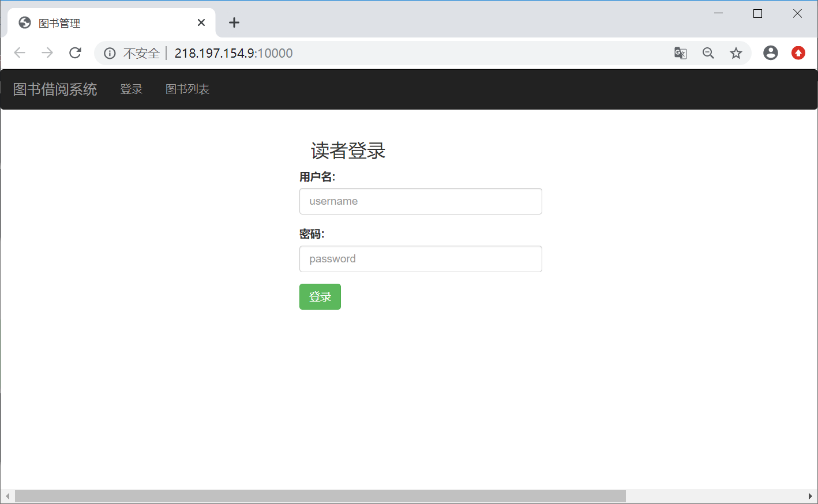Maximize the browser window
818x504 pixels.
pos(758,13)
